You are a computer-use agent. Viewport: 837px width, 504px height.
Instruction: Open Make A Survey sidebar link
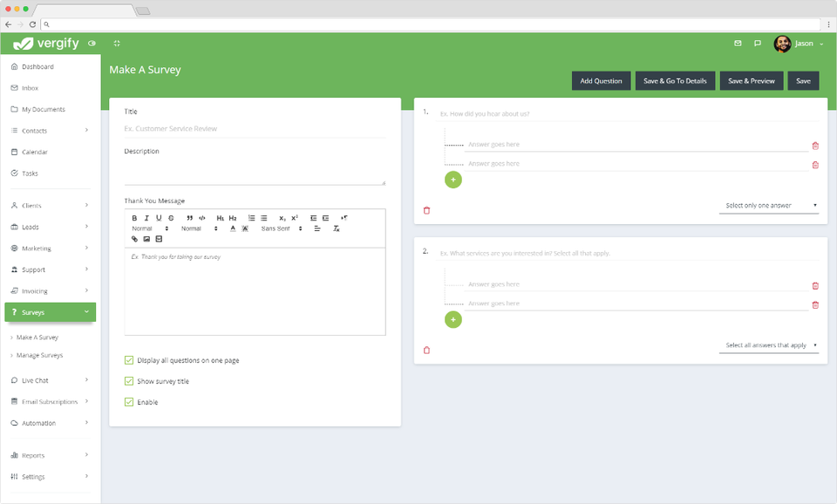pyautogui.click(x=37, y=337)
